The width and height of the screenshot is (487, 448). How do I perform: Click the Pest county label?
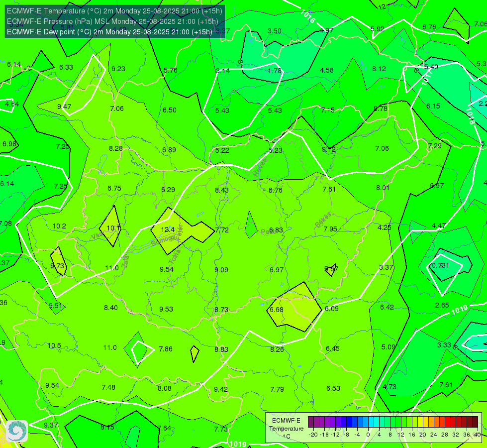click(x=267, y=232)
